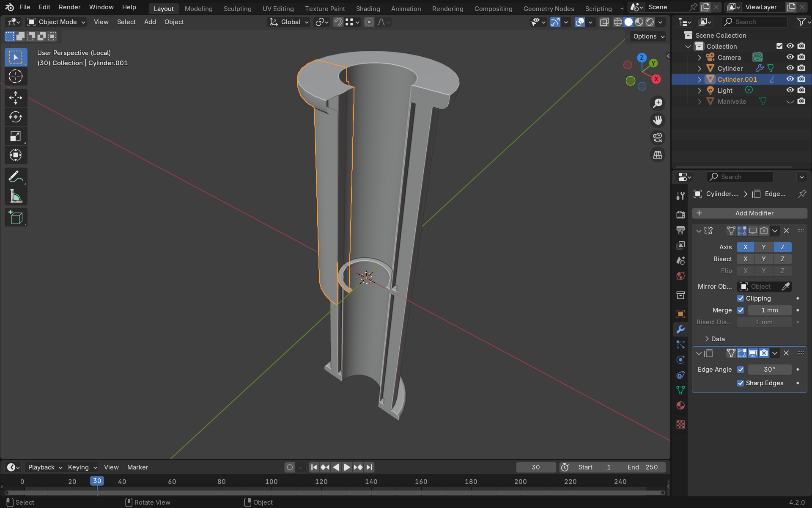The width and height of the screenshot is (812, 508).
Task: Activate the Rotate tool
Action: [x=16, y=117]
